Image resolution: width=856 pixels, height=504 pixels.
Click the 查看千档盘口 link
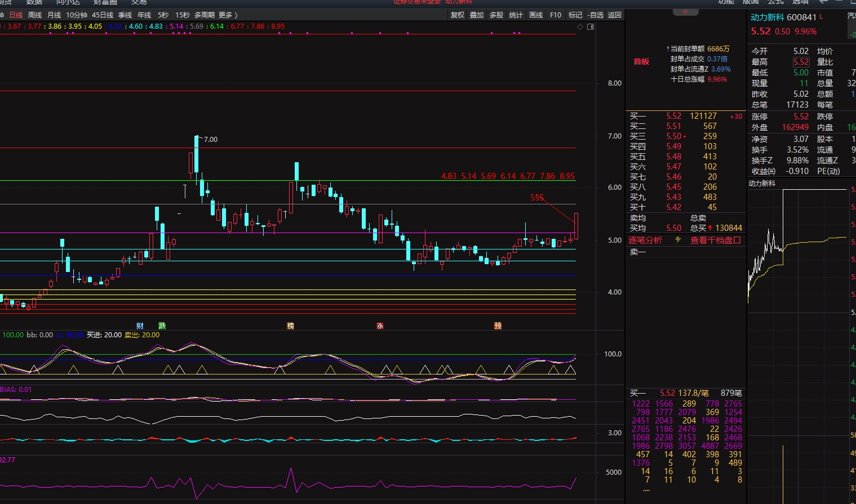tap(715, 240)
